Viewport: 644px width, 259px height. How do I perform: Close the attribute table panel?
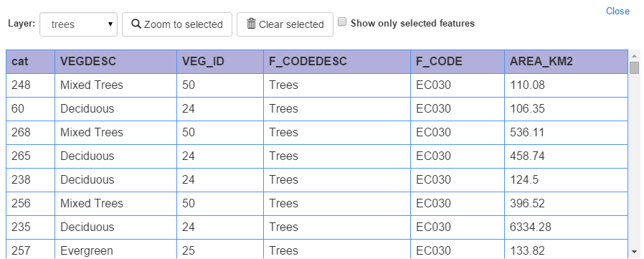(617, 11)
